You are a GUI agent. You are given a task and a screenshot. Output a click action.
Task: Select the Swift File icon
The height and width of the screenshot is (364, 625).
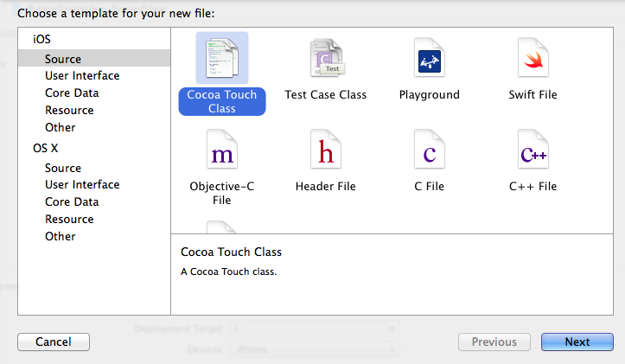click(533, 59)
